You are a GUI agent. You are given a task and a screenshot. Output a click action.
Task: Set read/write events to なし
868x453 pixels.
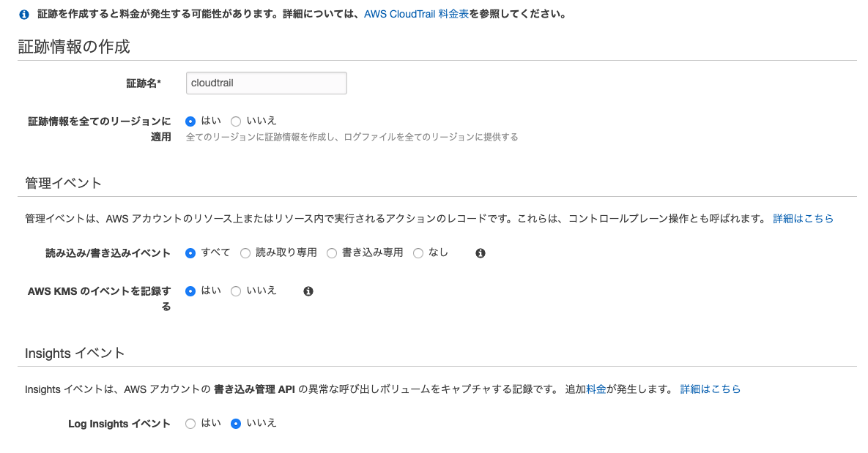point(418,253)
